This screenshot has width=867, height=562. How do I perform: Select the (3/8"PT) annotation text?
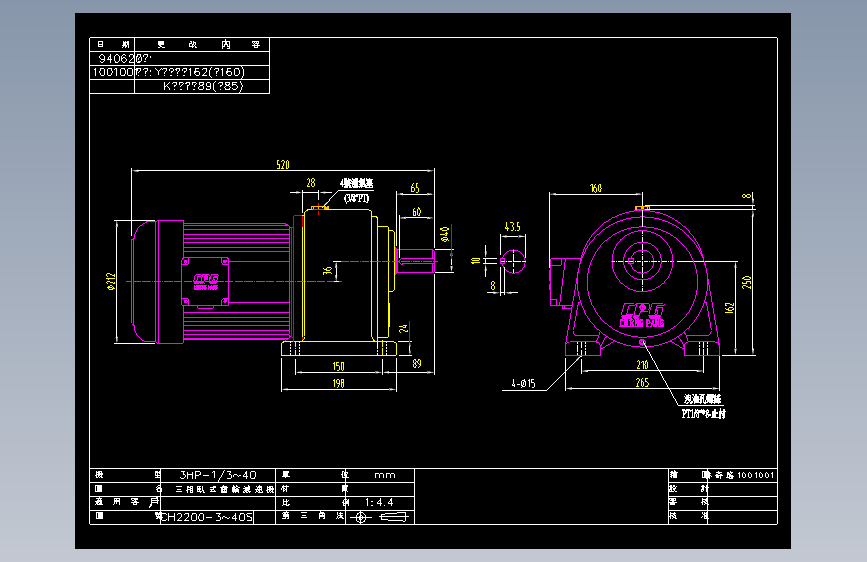click(356, 198)
